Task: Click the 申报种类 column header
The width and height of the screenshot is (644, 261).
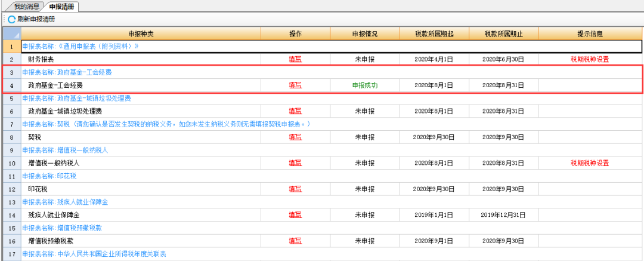Action: [x=141, y=34]
